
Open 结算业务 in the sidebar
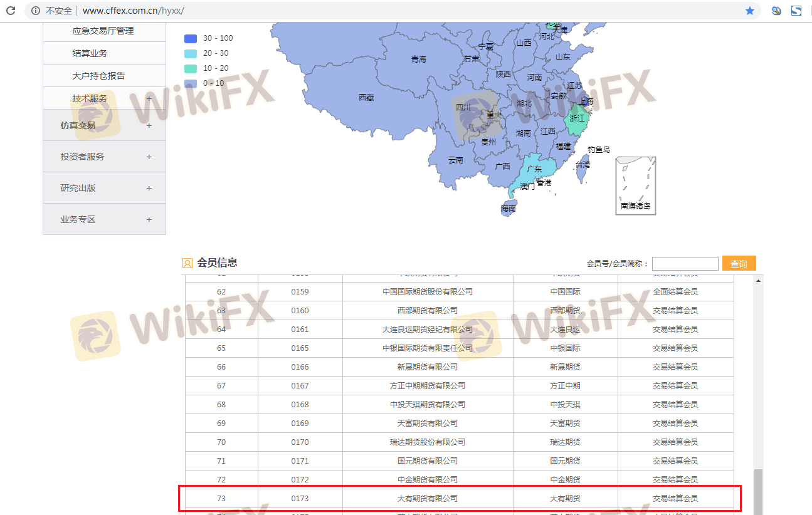click(90, 53)
